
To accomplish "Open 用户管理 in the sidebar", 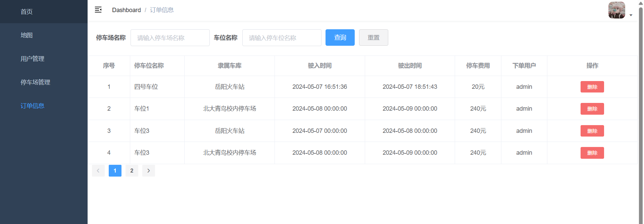I will 44,59.
